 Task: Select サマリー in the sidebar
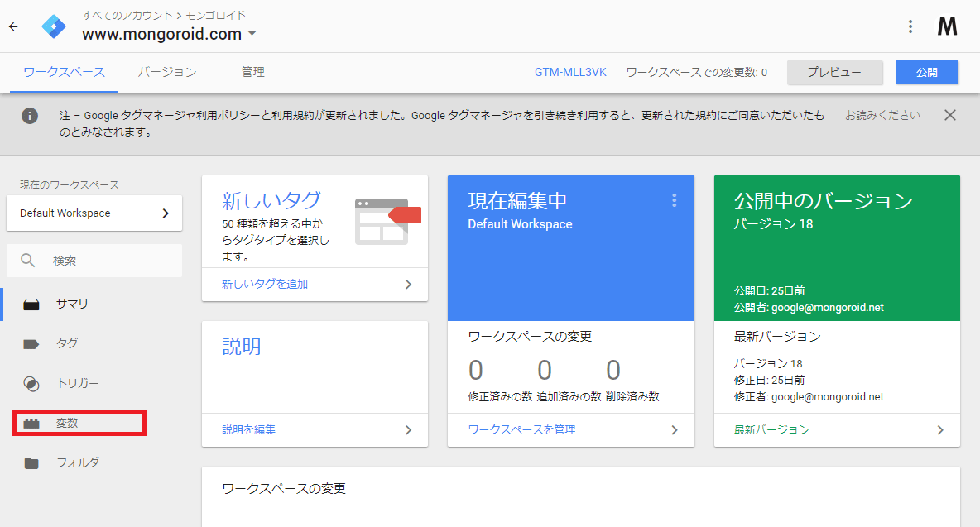[x=78, y=304]
